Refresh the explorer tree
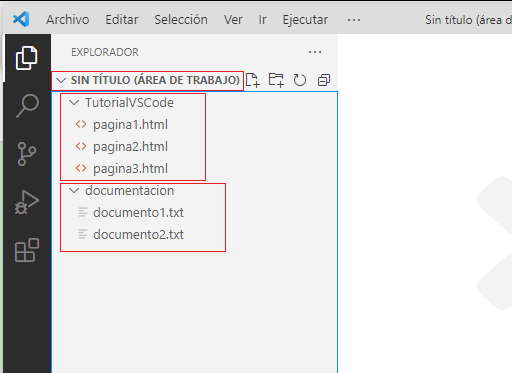 pyautogui.click(x=300, y=80)
